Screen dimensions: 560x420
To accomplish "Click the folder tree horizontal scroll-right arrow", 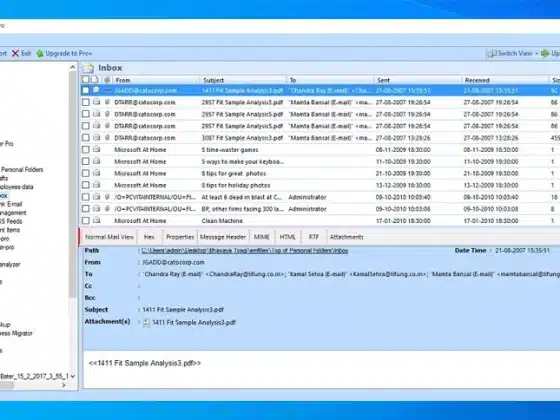I will coord(64,385).
